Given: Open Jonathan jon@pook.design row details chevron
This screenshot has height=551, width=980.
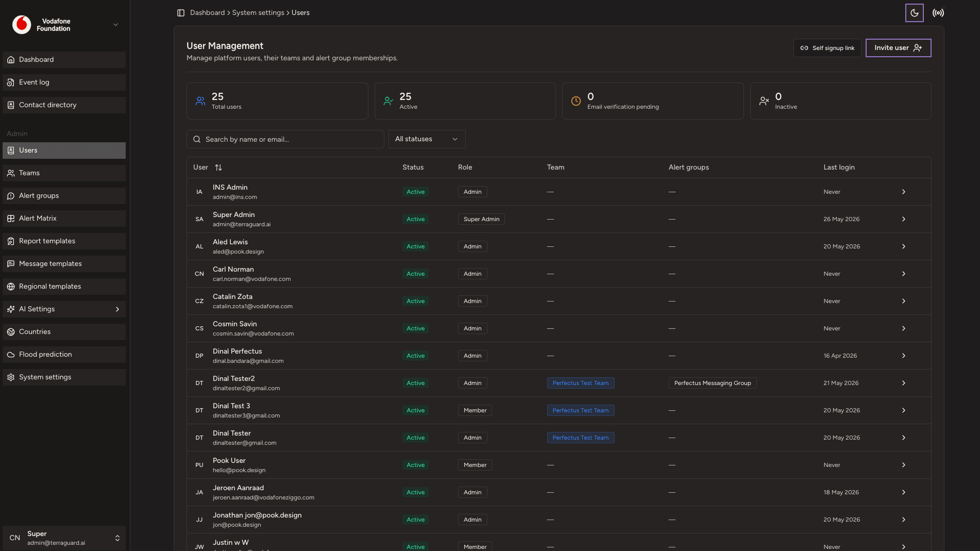Looking at the screenshot, I should (x=904, y=520).
